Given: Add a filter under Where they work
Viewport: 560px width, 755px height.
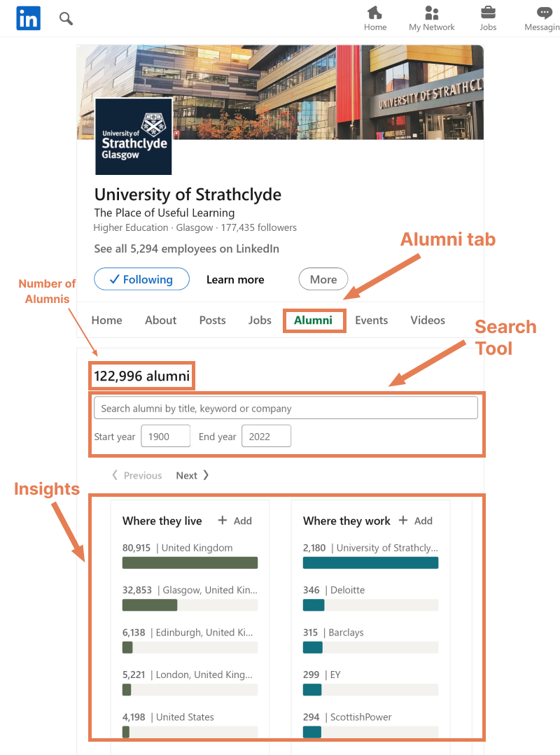Looking at the screenshot, I should (416, 521).
